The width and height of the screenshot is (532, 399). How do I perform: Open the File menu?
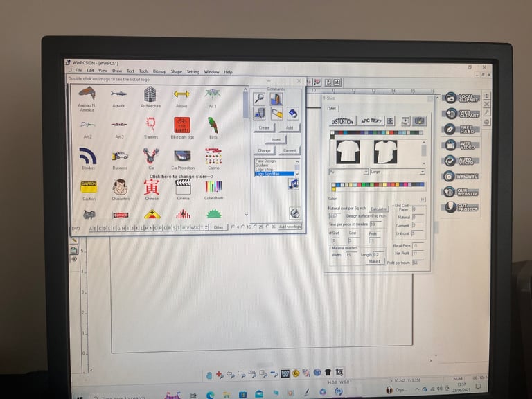(79, 71)
